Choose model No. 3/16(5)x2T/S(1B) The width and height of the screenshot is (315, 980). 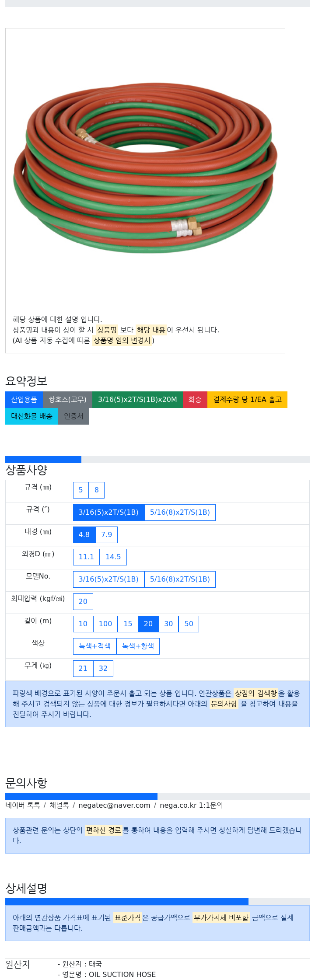tap(108, 579)
